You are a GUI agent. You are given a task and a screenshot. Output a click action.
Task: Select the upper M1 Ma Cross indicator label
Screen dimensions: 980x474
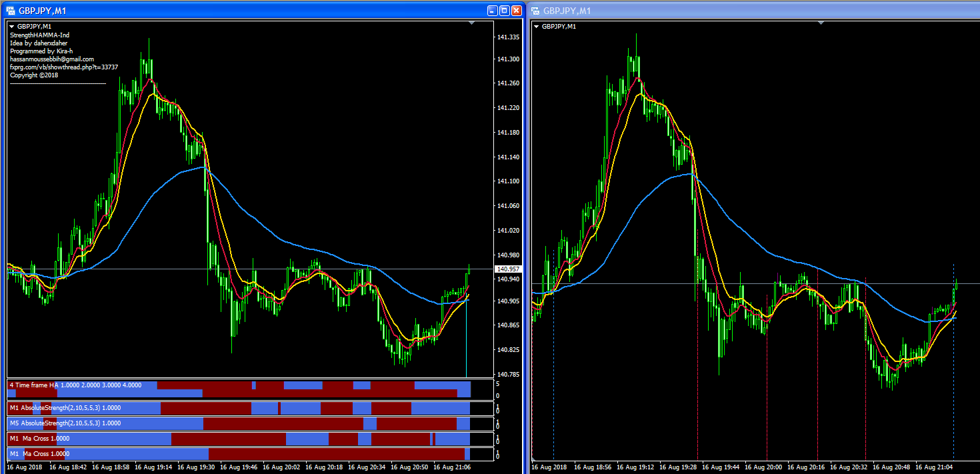pos(39,439)
